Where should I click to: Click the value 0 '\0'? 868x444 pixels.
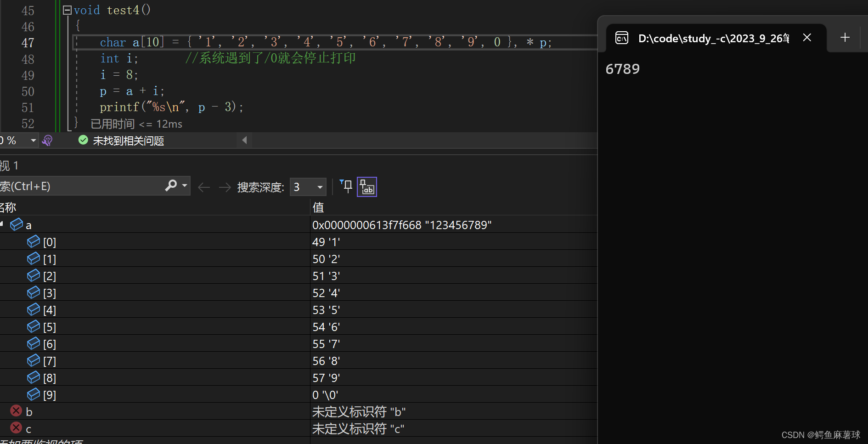325,395
